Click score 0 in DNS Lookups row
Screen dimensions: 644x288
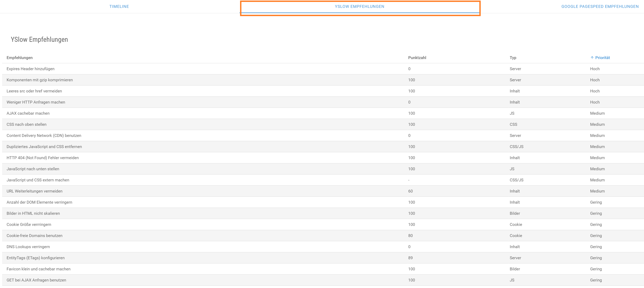[x=409, y=247]
